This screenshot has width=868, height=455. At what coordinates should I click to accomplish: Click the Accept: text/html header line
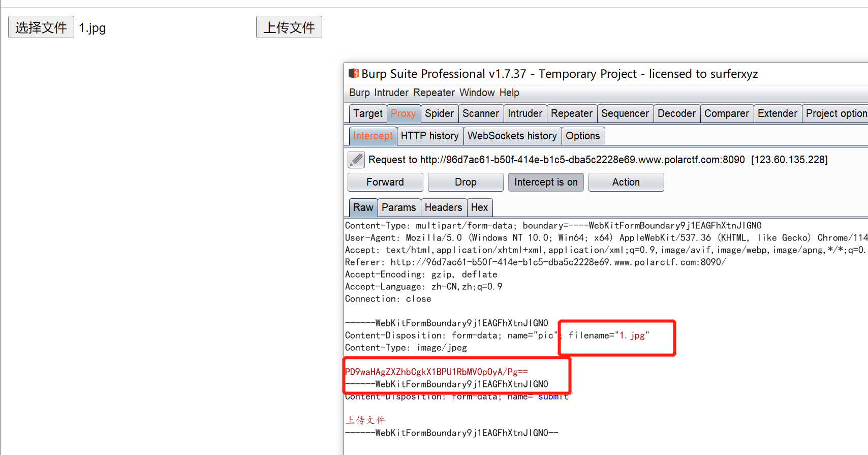click(x=606, y=250)
